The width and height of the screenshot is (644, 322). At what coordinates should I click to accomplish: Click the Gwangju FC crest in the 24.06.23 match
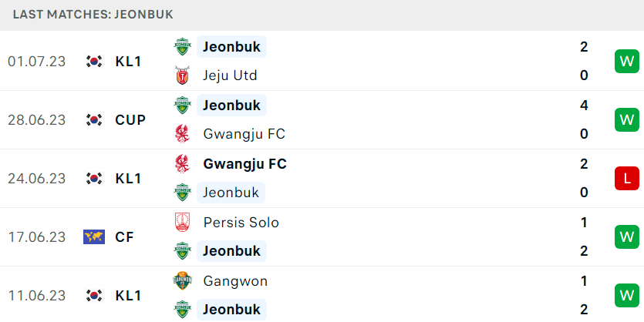point(182,163)
